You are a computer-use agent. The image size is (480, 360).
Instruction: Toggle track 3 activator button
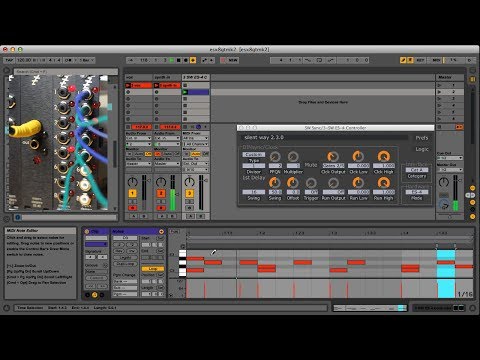[189, 193]
